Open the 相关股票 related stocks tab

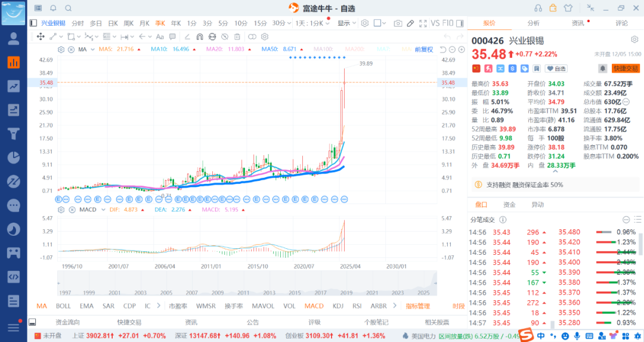(437, 322)
